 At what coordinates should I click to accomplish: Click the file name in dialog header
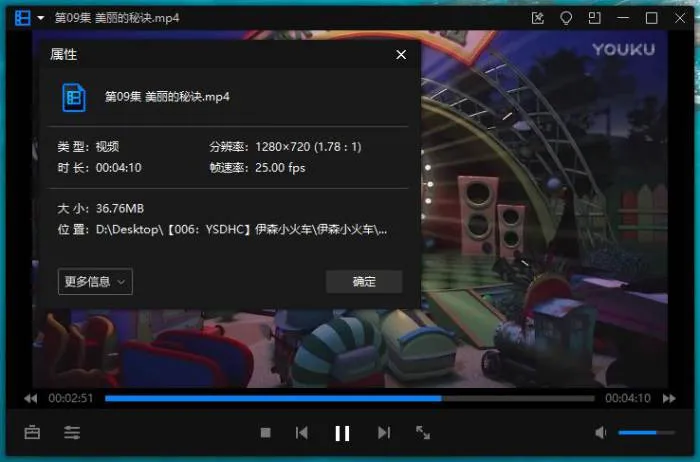pyautogui.click(x=167, y=97)
